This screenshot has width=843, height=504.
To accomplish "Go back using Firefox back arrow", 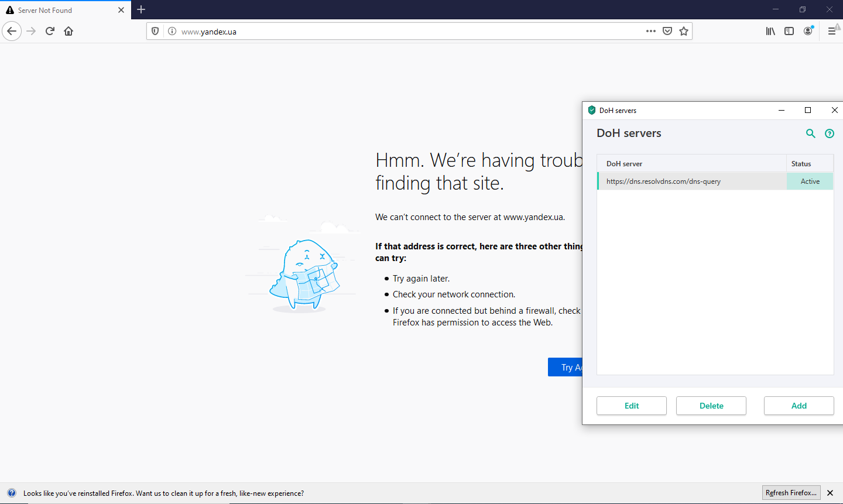I will coord(12,31).
